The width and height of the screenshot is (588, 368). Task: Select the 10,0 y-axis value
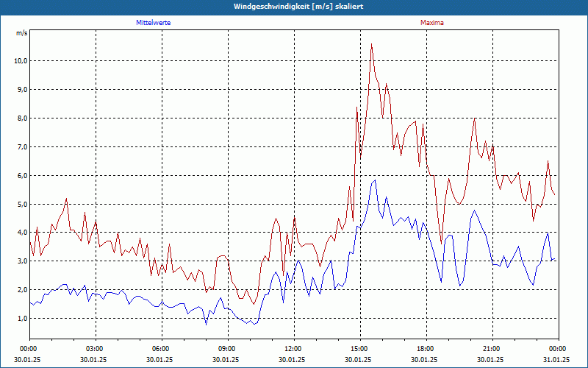pos(21,61)
